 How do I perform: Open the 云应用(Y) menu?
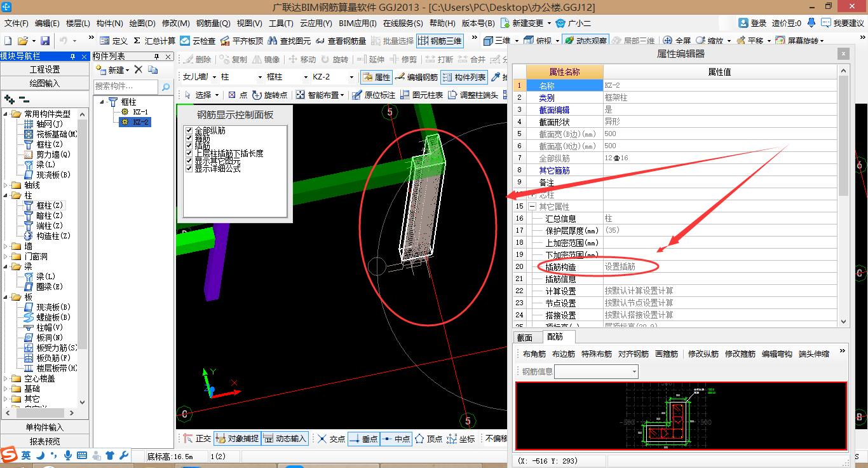(x=316, y=24)
